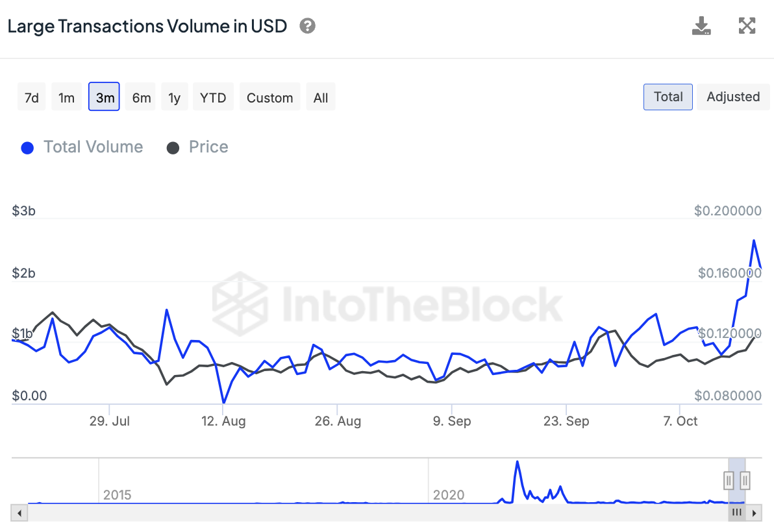This screenshot has height=532, width=774.
Task: Select the 7d time range
Action: pyautogui.click(x=31, y=98)
